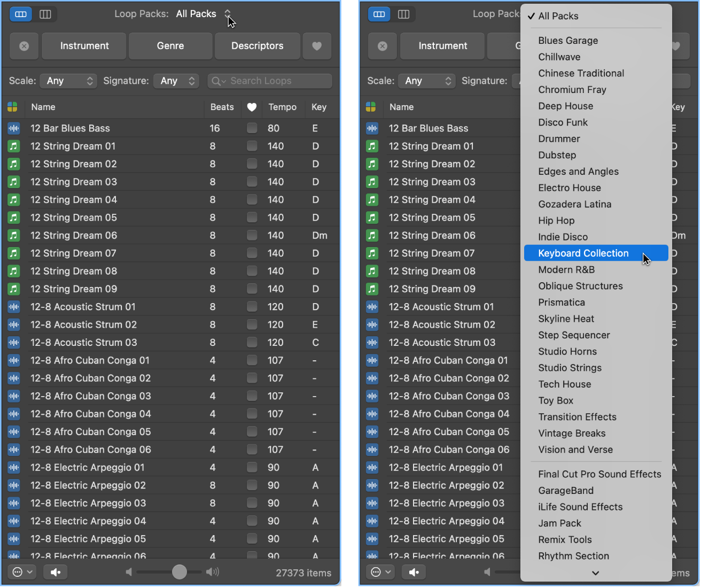The image size is (701, 588).
Task: Click green loop icon for 12 String Dream 09, right panel
Action: pos(372,289)
